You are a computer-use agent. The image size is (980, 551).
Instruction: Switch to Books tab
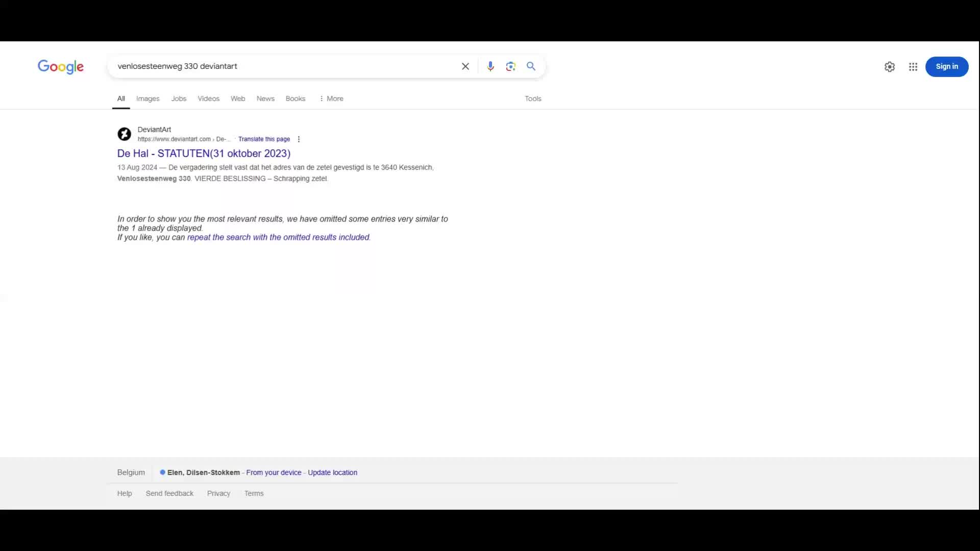(296, 98)
